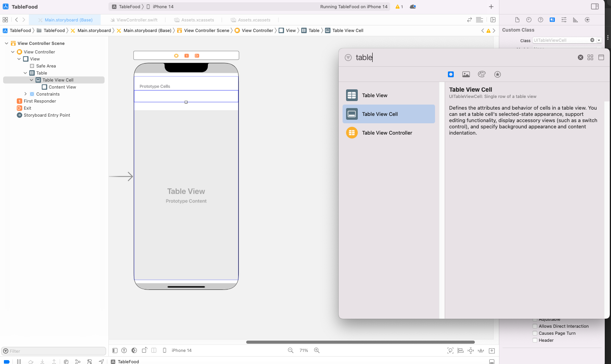Viewport: 611px width, 364px height.
Task: Open the Quick Help inspector
Action: click(540, 20)
